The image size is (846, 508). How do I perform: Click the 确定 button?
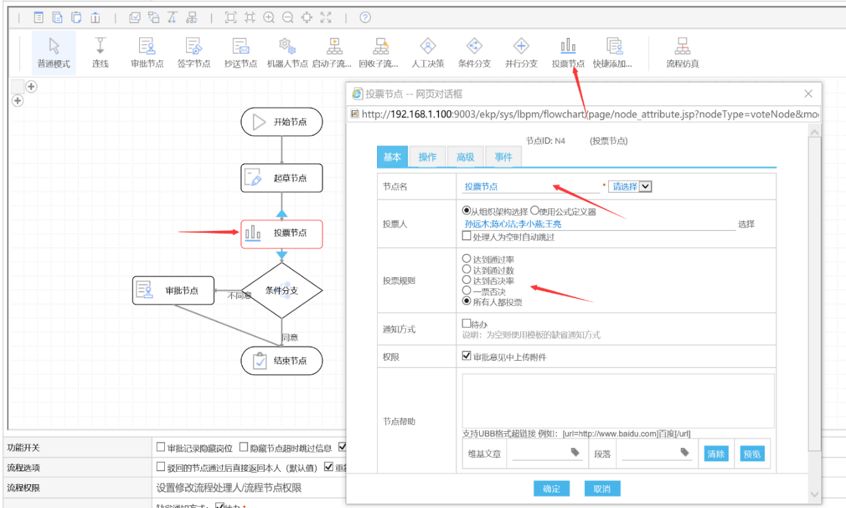[x=551, y=488]
